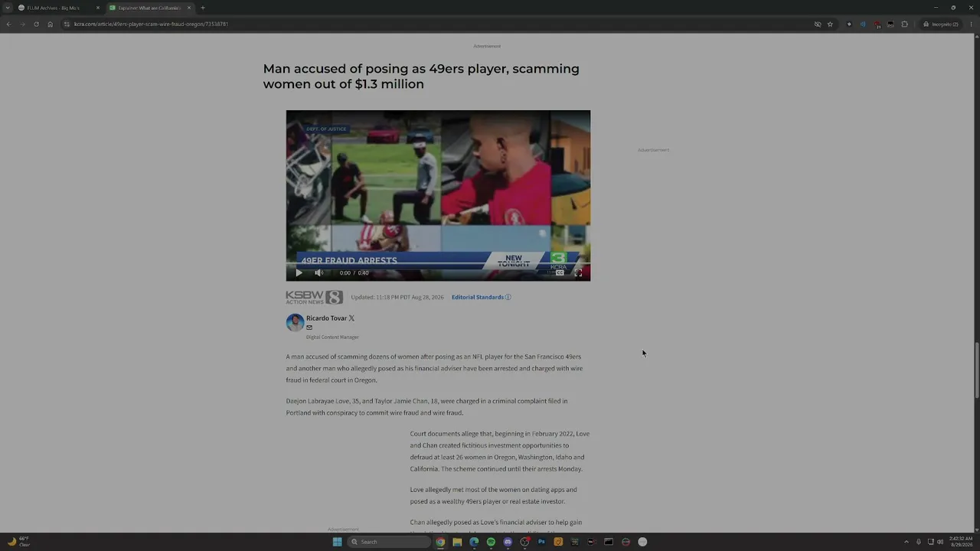The height and width of the screenshot is (551, 980).
Task: Click the KSBW Action News 8 logo
Action: click(x=314, y=297)
